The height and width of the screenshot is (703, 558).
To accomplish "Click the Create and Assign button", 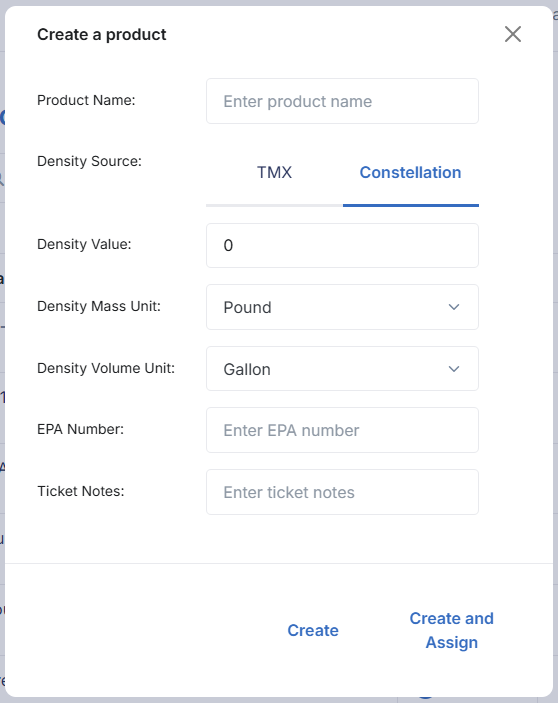I will pos(451,630).
